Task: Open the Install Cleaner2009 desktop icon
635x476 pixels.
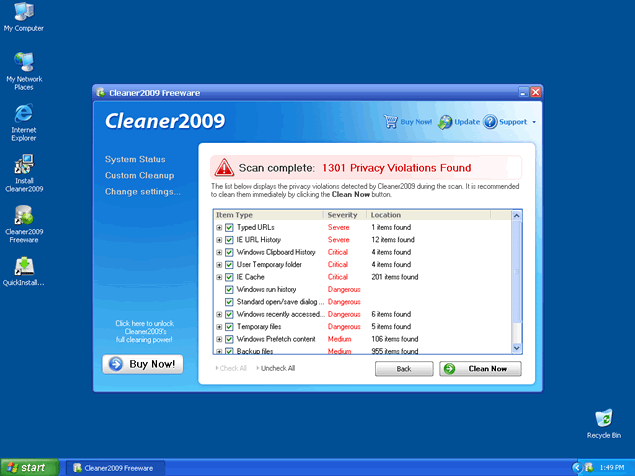Action: [x=24, y=165]
